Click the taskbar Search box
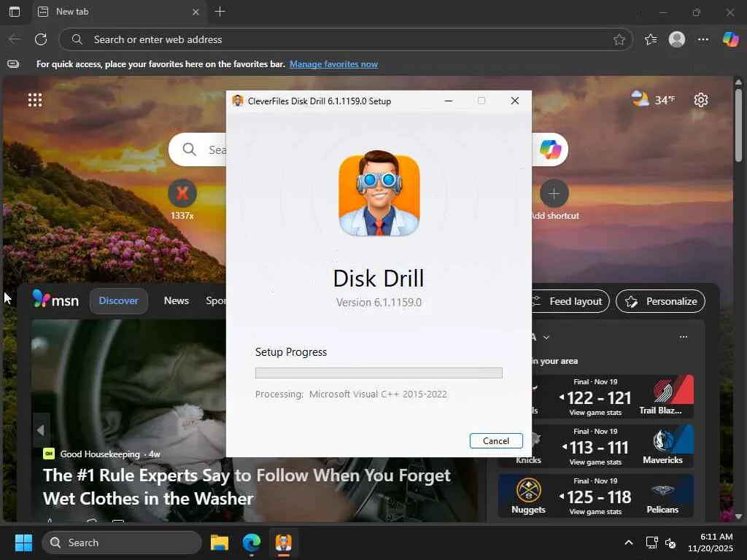 122,542
